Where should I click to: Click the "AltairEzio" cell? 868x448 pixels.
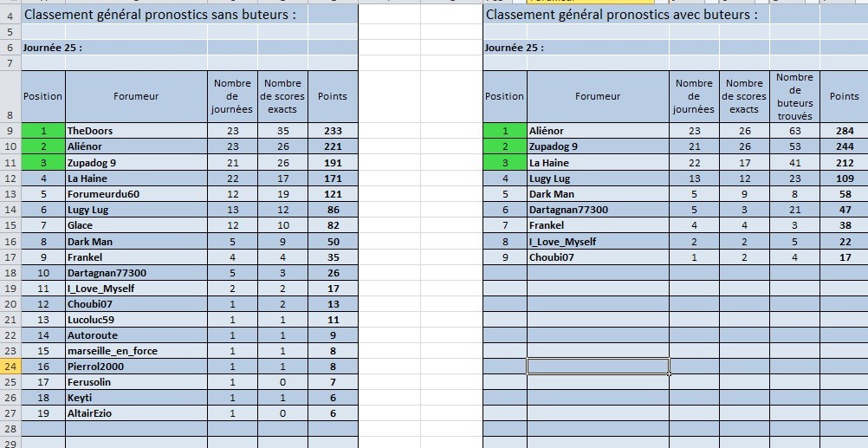coord(136,414)
